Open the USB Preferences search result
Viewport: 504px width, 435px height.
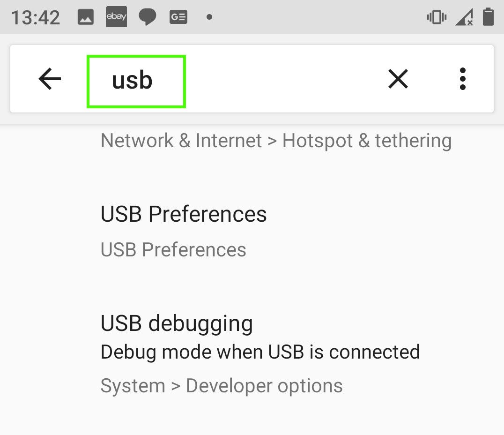(183, 214)
